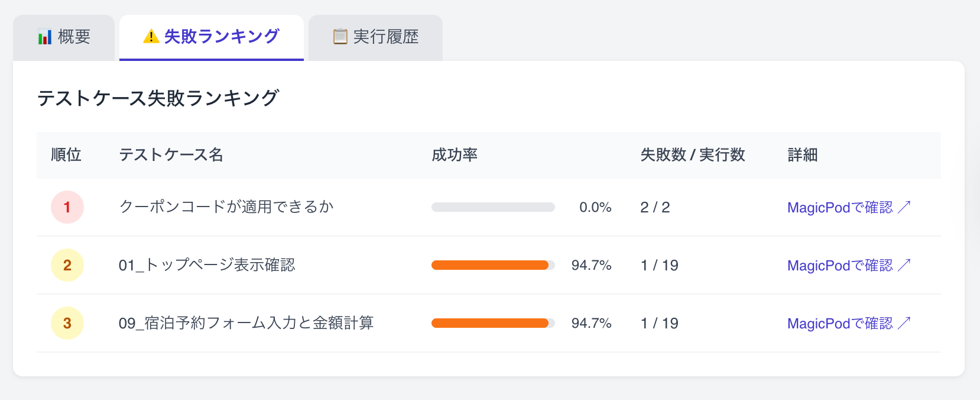Viewport: 980px width, 400px height.
Task: Click test name クーポンコードが適用できるか
Action: (226, 207)
